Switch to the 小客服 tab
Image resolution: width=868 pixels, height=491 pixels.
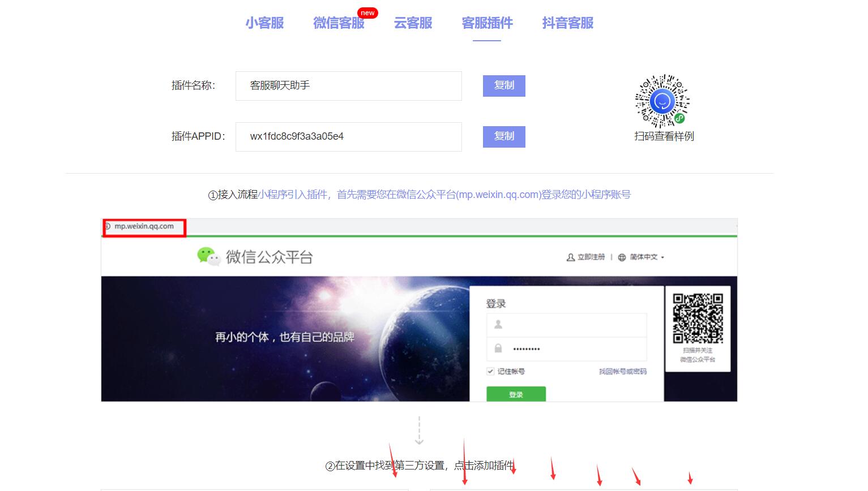pyautogui.click(x=264, y=23)
